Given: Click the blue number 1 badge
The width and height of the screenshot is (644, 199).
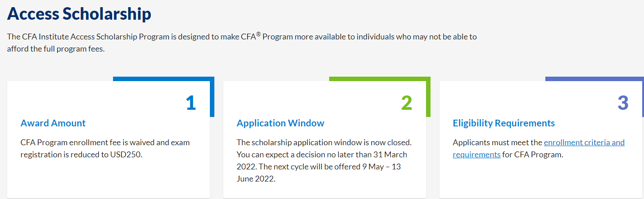Looking at the screenshot, I should coord(191,103).
